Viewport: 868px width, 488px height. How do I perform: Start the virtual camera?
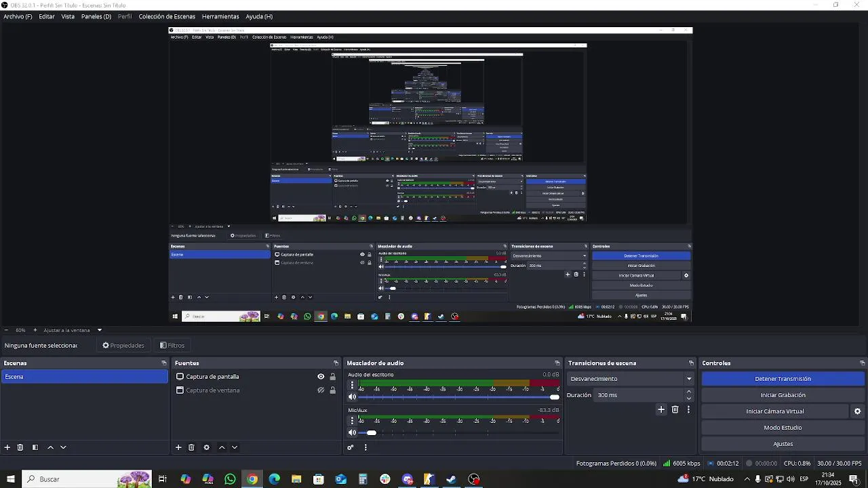click(x=775, y=411)
